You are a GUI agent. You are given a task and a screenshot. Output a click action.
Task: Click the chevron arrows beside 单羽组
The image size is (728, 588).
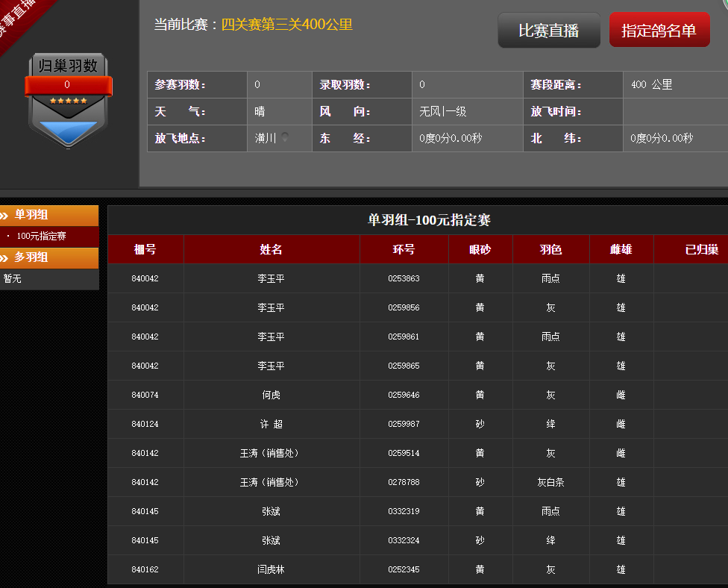click(x=5, y=216)
